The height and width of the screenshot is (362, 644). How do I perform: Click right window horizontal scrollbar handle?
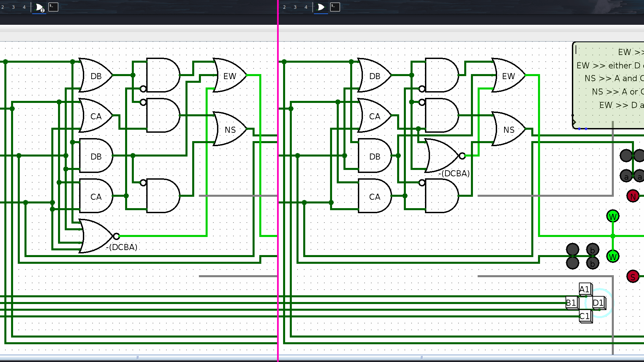coord(422,357)
